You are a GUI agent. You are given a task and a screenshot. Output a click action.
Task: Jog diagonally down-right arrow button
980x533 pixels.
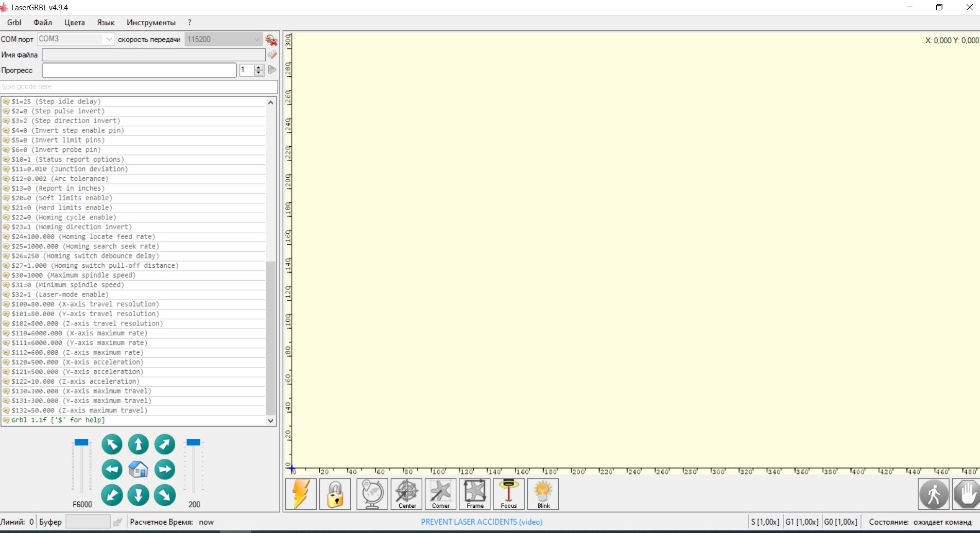click(165, 495)
